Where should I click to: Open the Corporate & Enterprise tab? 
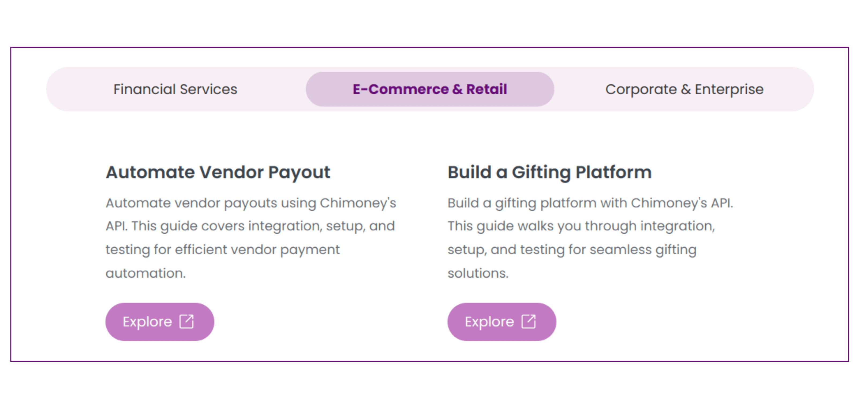[684, 89]
